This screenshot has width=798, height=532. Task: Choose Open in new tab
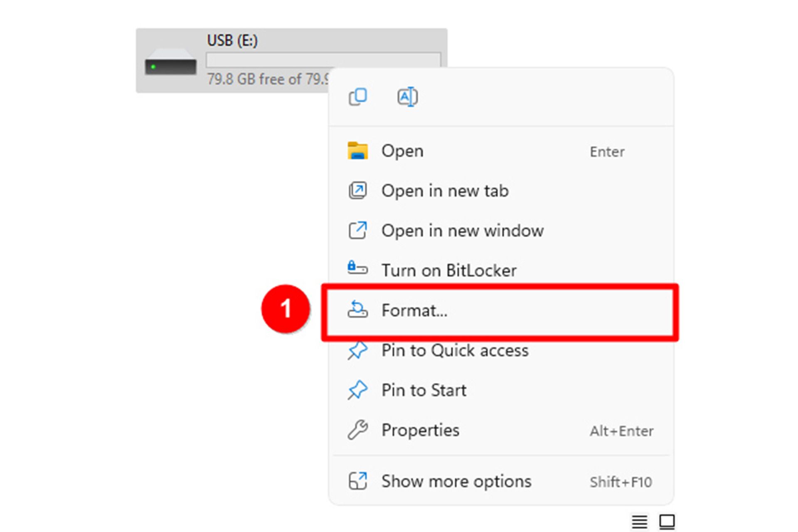[x=445, y=191]
